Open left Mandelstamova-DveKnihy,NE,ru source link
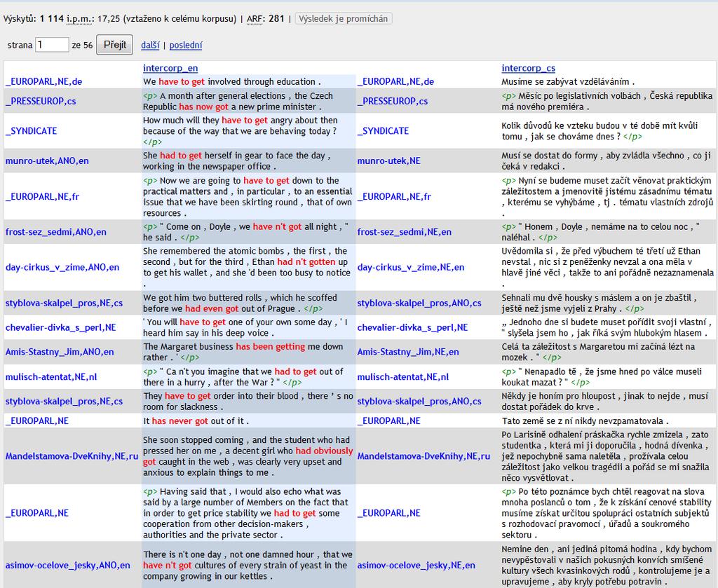Viewport: 718px width, 588px height. pos(72,456)
